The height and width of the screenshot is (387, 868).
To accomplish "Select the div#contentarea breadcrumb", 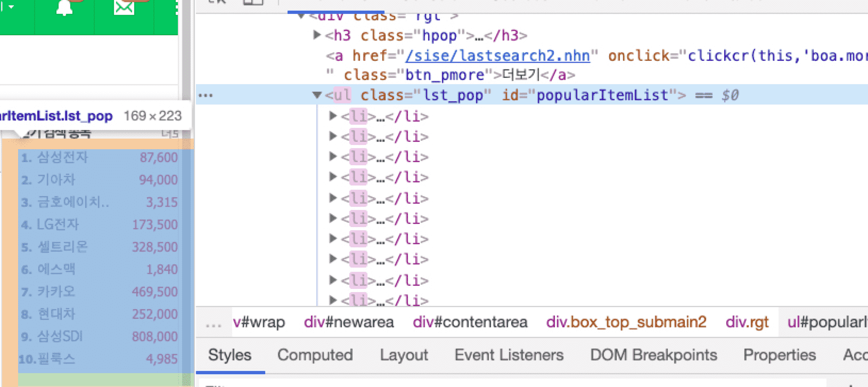I will click(470, 322).
